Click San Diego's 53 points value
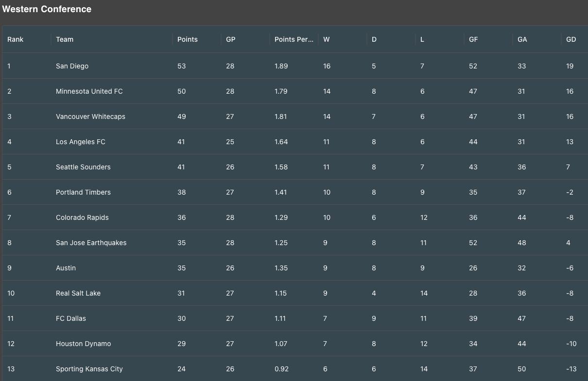The image size is (588, 381). click(182, 66)
